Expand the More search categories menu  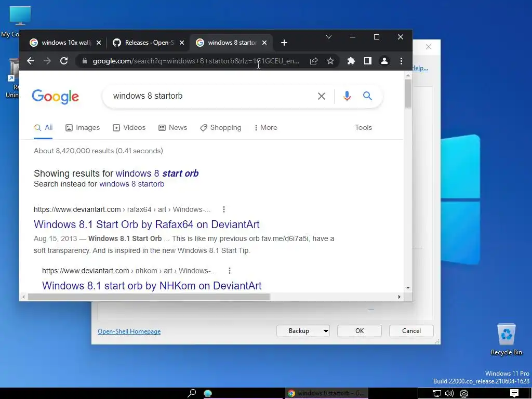[x=265, y=128]
